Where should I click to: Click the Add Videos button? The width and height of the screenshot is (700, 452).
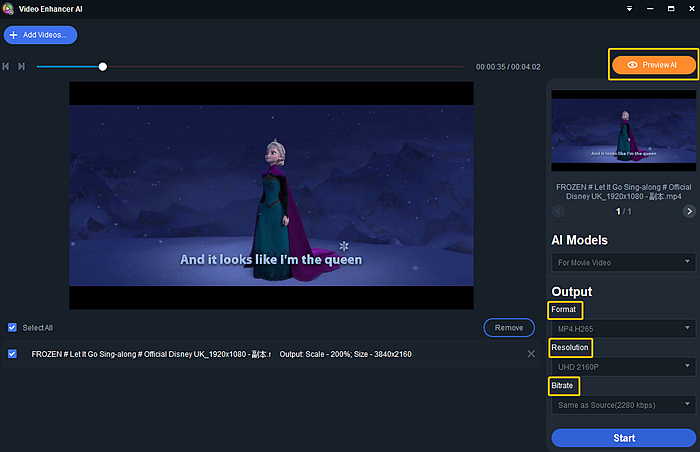pyautogui.click(x=40, y=35)
